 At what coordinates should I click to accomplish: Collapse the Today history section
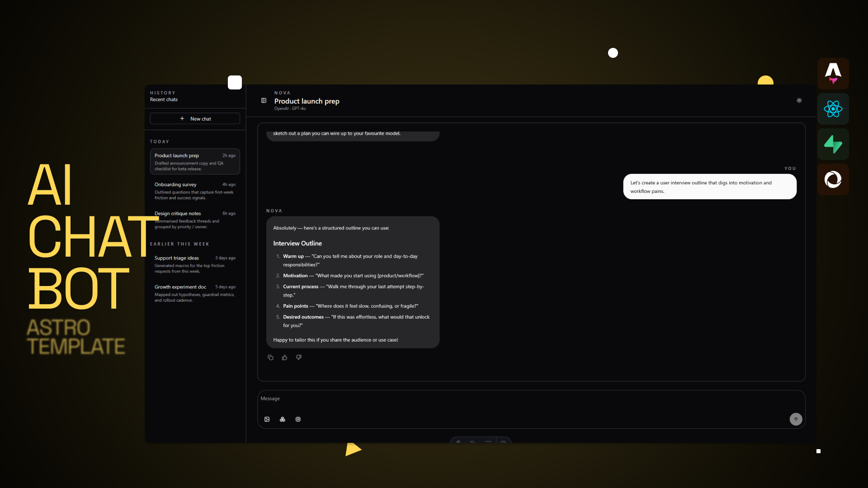coord(159,141)
